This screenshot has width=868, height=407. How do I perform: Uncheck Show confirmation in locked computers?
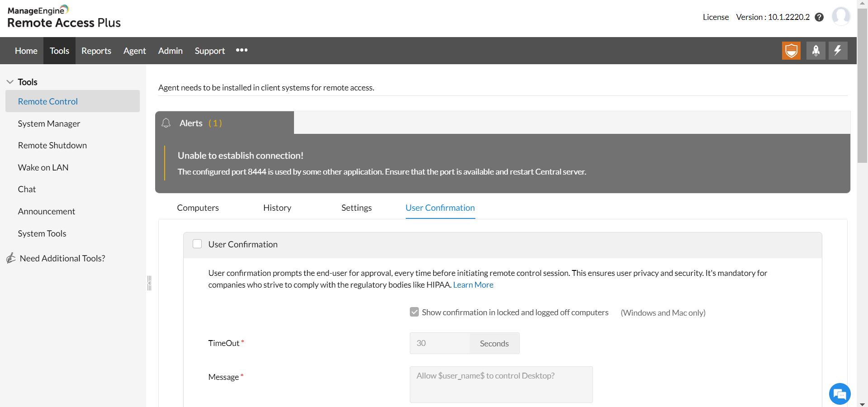point(414,312)
